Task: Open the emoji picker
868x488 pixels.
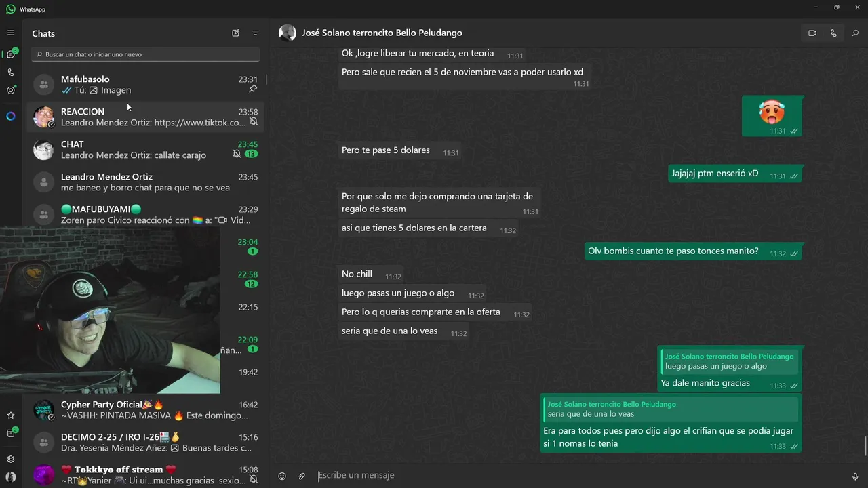Action: tap(282, 476)
